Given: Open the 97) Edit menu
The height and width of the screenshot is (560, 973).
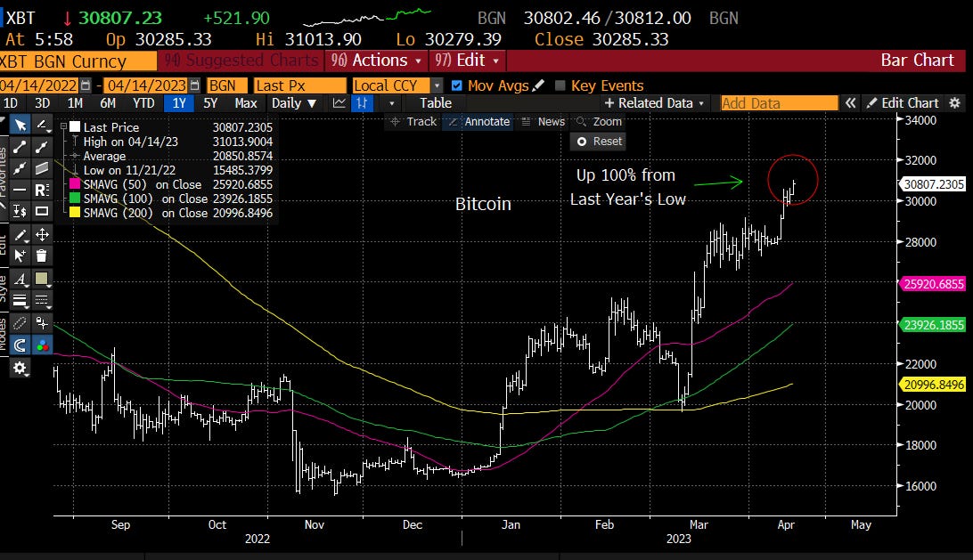Looking at the screenshot, I should tap(467, 61).
